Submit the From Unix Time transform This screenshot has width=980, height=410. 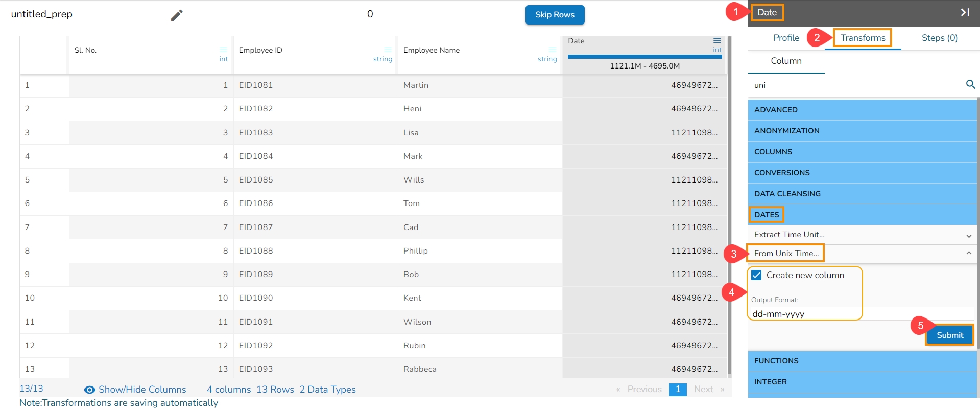point(949,335)
